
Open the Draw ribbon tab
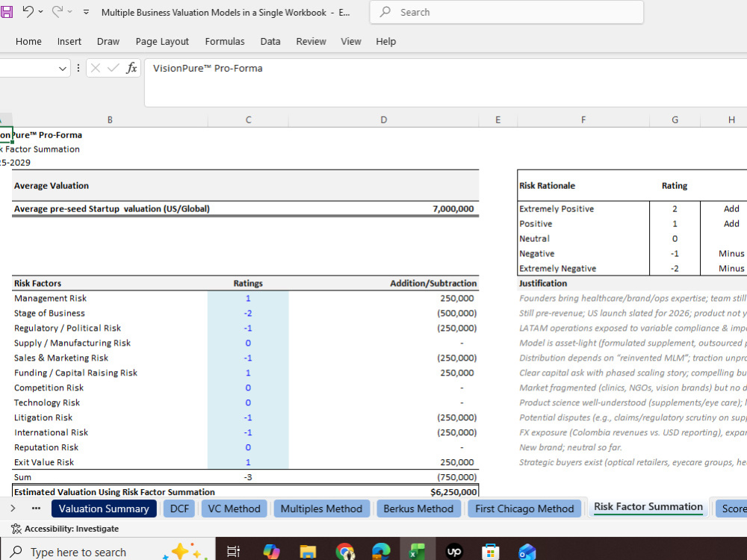[x=108, y=41]
